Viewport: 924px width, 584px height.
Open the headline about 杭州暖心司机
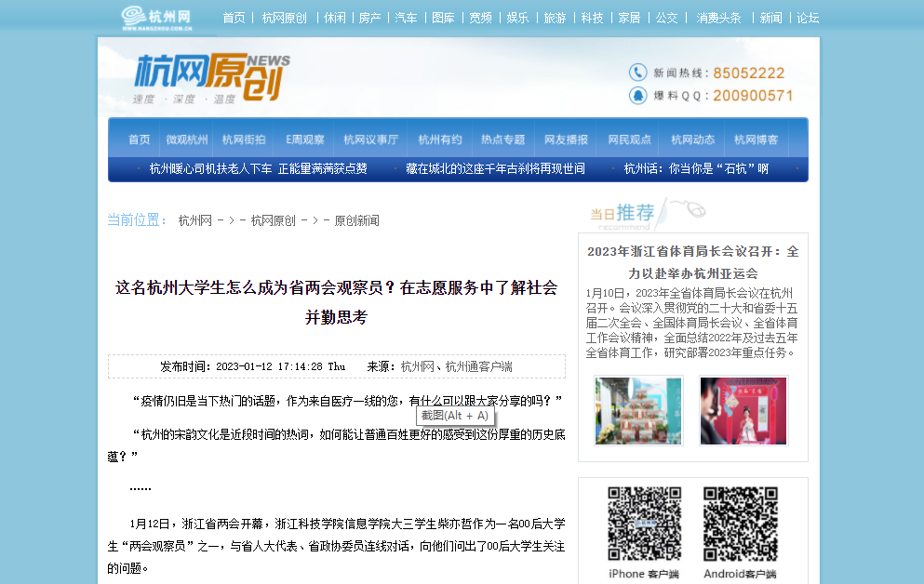(x=258, y=168)
